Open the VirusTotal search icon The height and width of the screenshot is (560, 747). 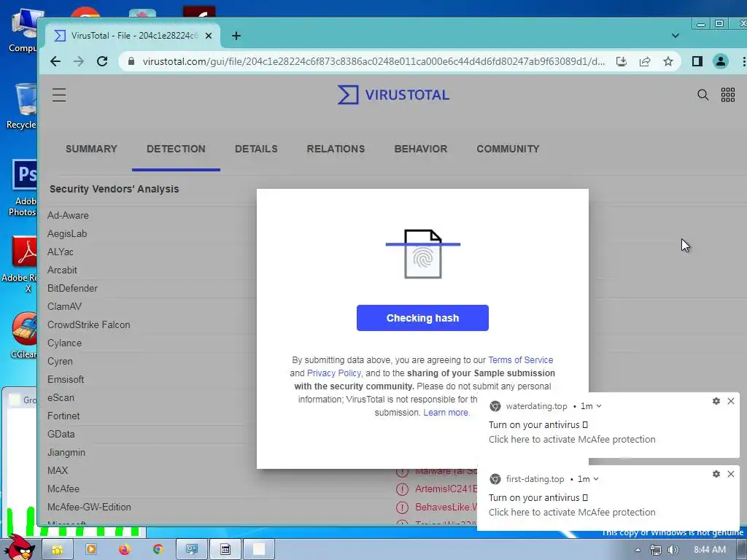[703, 95]
